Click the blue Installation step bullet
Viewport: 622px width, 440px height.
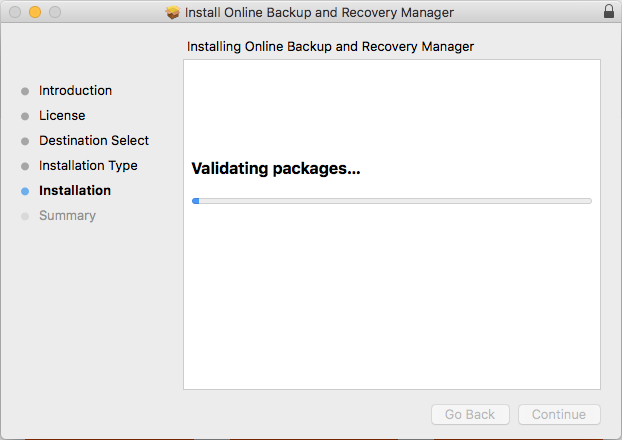[x=25, y=191]
